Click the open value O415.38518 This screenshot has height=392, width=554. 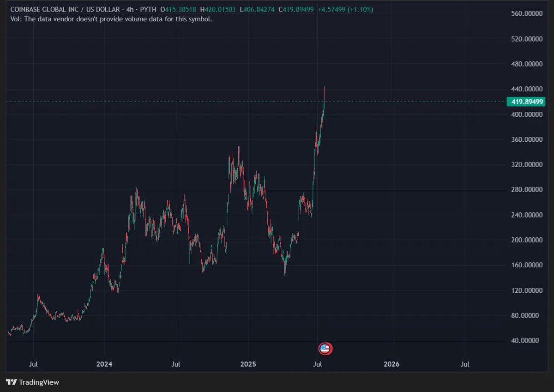pyautogui.click(x=178, y=10)
